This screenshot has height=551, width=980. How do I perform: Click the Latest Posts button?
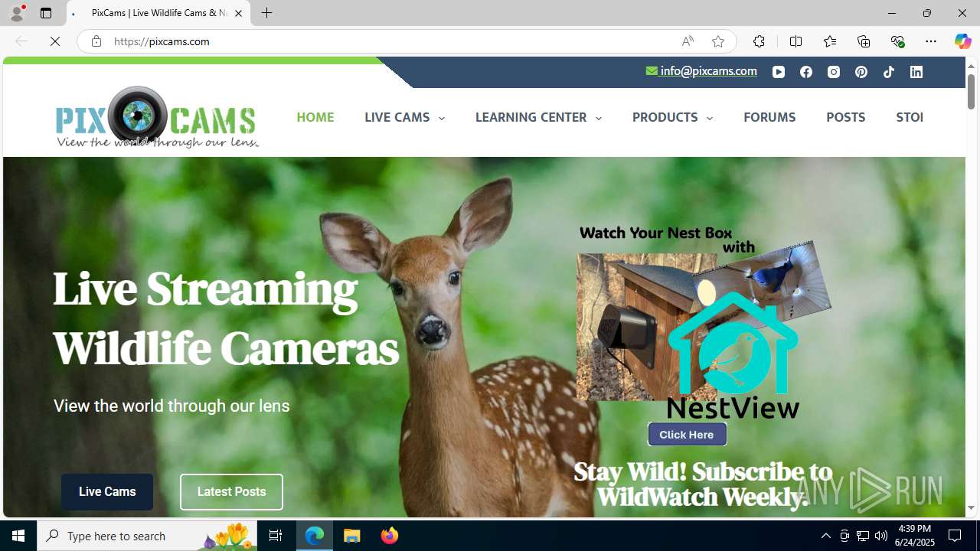pyautogui.click(x=231, y=492)
